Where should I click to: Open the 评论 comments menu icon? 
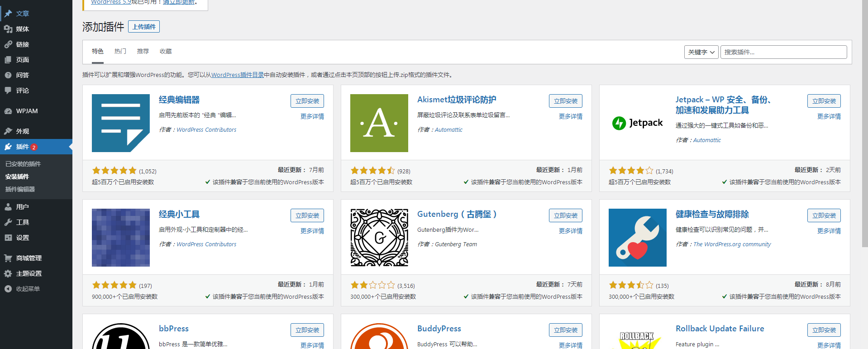tap(8, 91)
